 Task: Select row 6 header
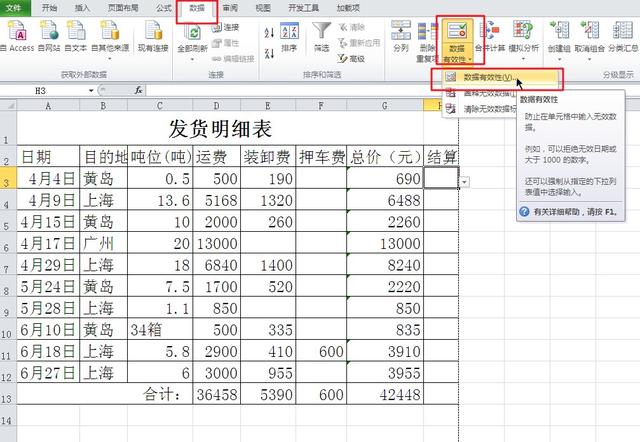8,242
